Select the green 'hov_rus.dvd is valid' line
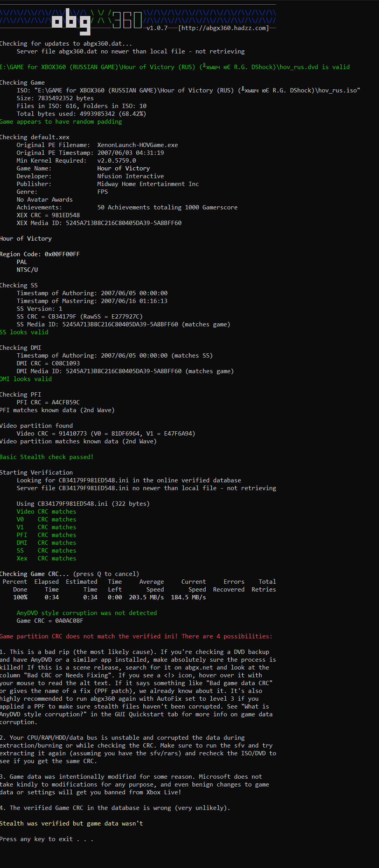The width and height of the screenshot is (379, 868). coord(175,67)
